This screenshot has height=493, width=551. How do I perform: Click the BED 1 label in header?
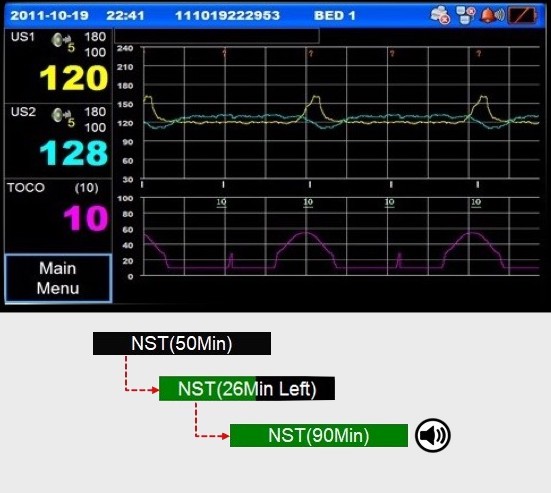(335, 15)
